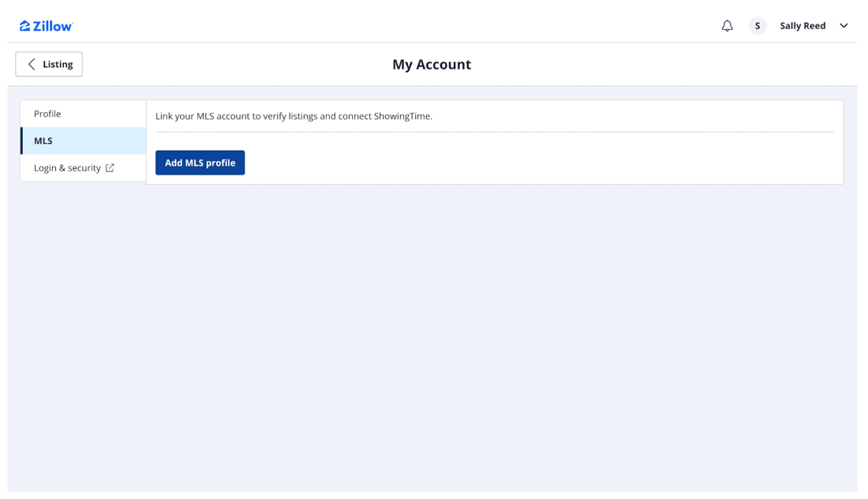
Task: Click the Sally Reed user name
Action: coord(802,26)
